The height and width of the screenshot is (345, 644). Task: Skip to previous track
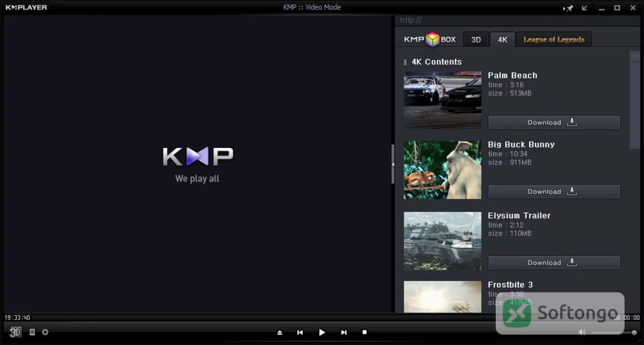(x=300, y=332)
